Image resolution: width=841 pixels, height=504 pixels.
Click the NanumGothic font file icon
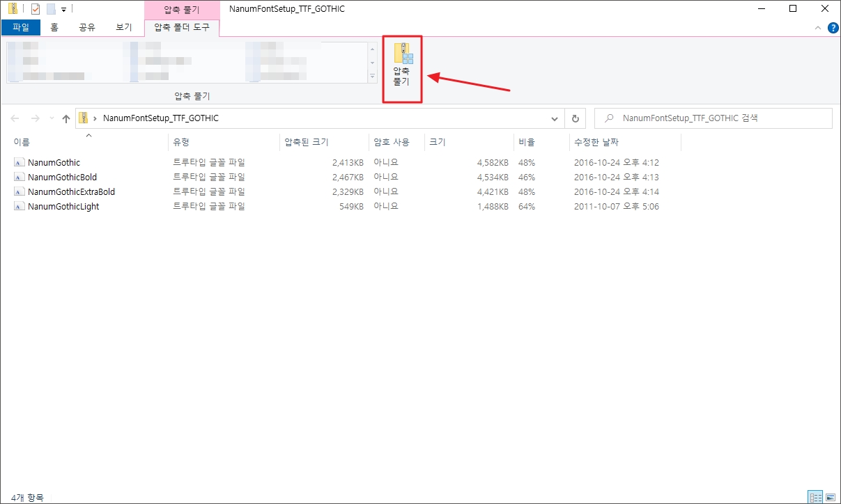point(19,162)
